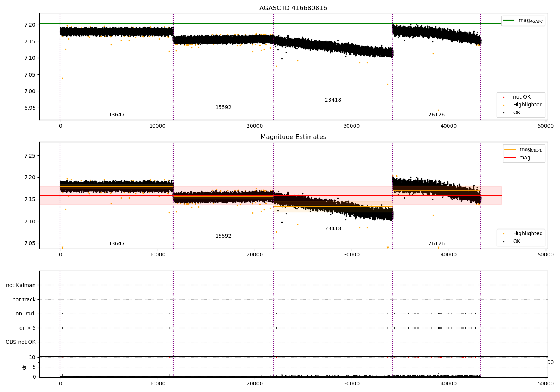Click the 6.95 y-axis tick label
Viewport: 560px width, 392px height.
pyautogui.click(x=29, y=108)
